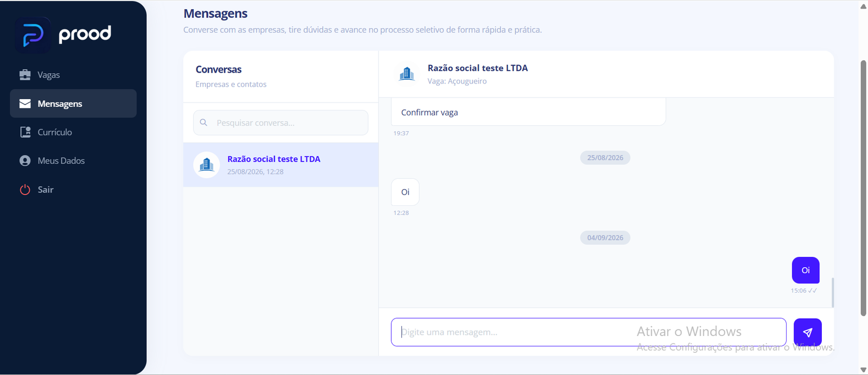Click the prood wordmark in the sidebar

point(85,34)
